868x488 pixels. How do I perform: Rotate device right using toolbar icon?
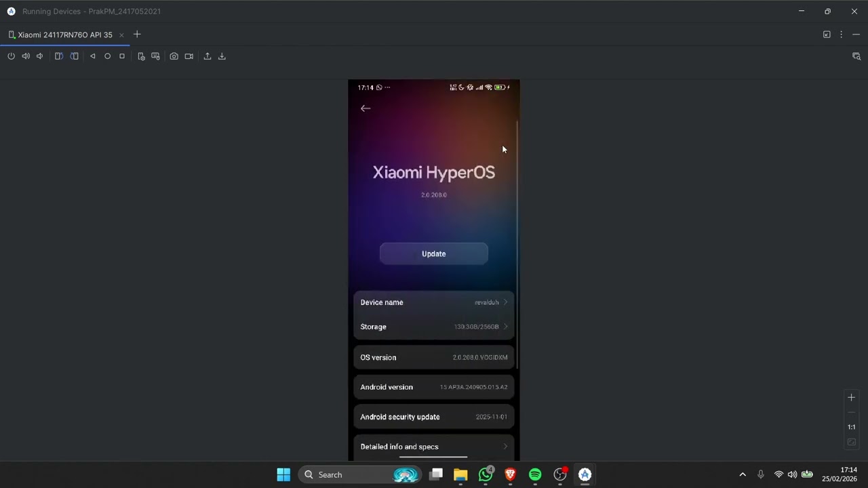coord(75,56)
